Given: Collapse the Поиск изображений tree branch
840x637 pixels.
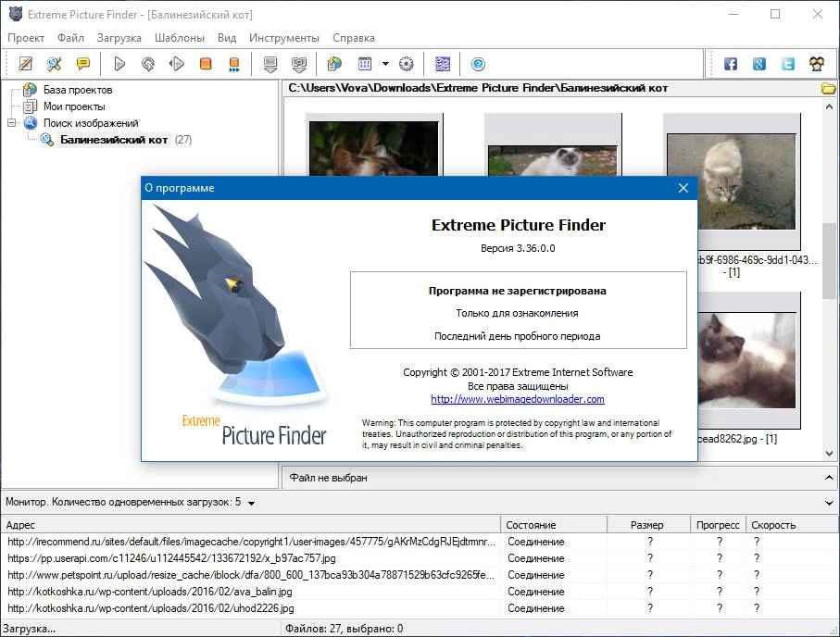Looking at the screenshot, I should pos(12,123).
